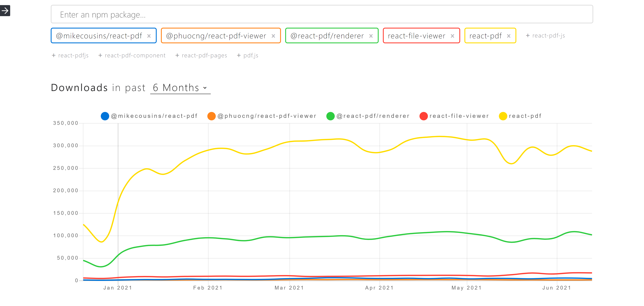
Task: Remove the @react-pdf/renderer package
Action: (x=371, y=36)
